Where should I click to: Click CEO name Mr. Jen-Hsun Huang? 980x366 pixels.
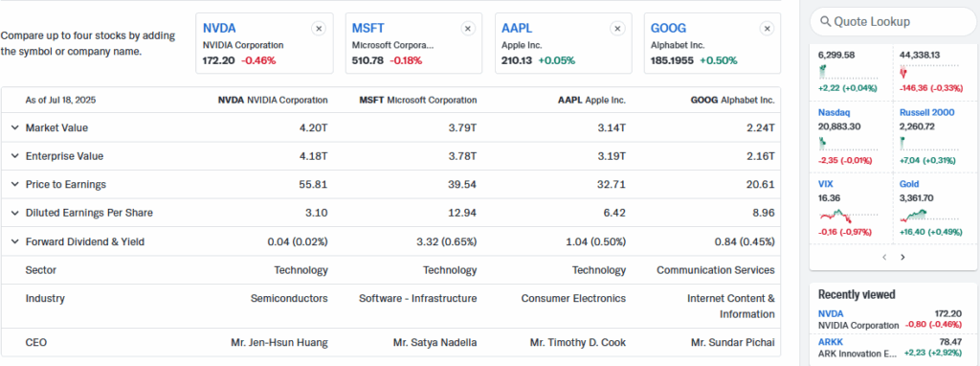(279, 343)
